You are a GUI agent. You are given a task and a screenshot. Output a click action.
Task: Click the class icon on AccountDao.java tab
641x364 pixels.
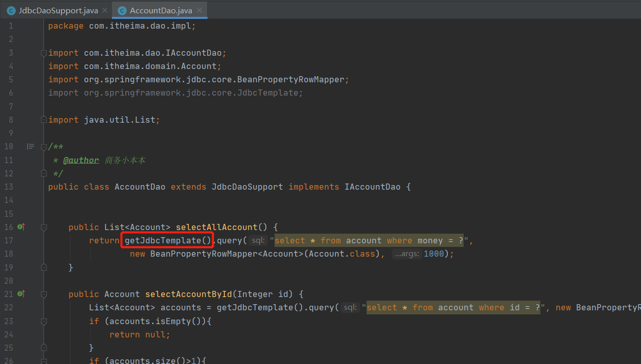122,10
